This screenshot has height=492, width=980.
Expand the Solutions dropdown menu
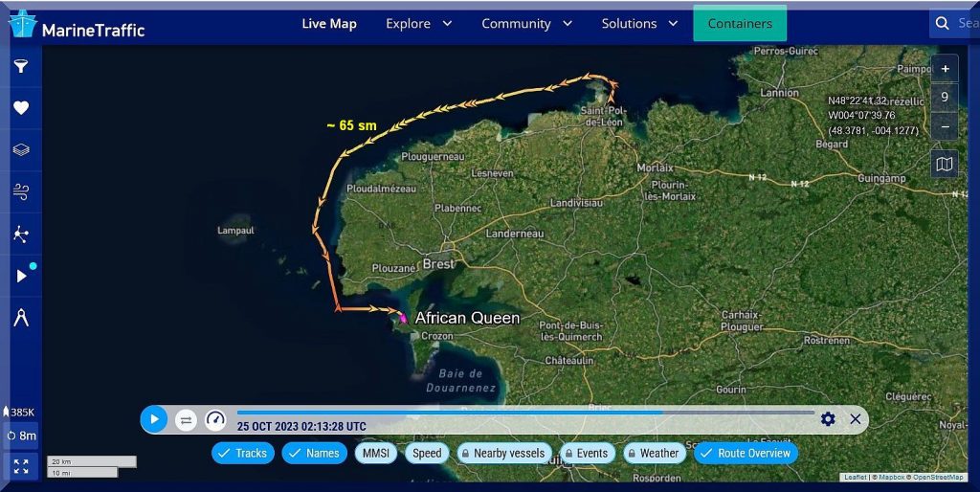point(639,23)
